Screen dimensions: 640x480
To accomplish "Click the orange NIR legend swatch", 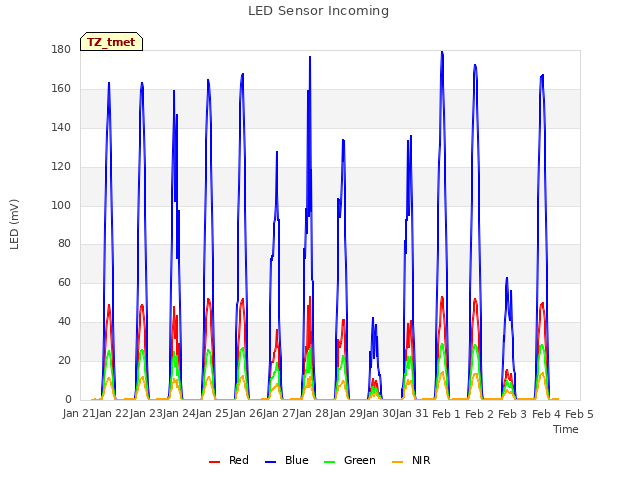I will (398, 462).
